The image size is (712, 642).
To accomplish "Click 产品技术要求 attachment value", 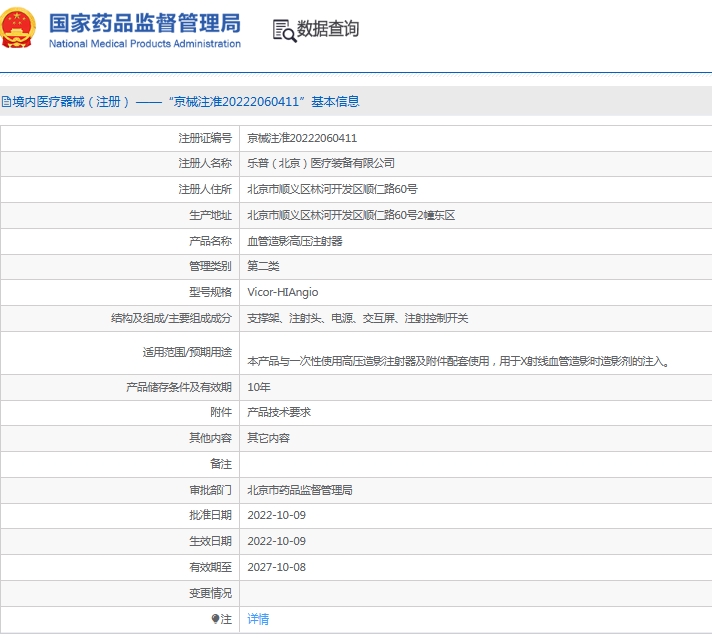I will [279, 412].
